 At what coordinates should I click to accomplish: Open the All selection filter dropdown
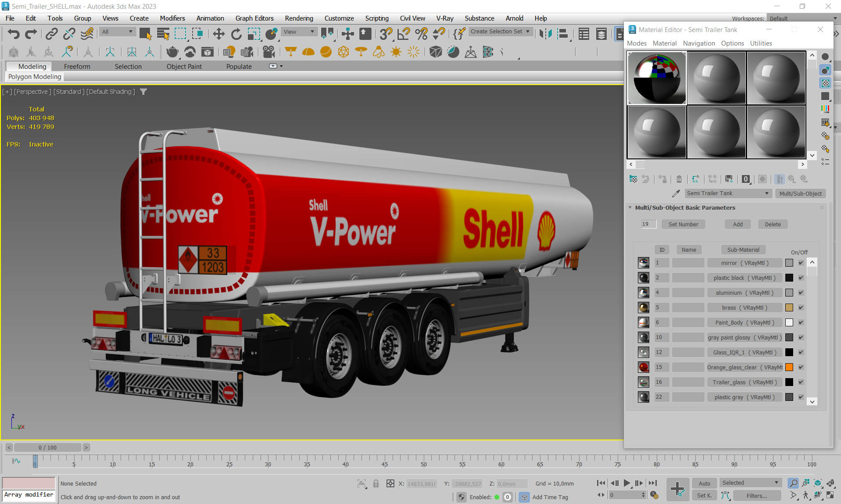point(117,32)
